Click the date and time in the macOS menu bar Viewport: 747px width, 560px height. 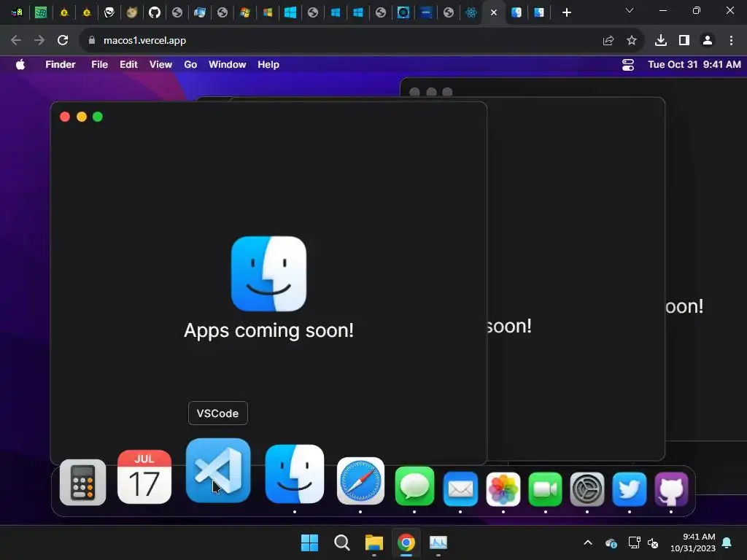coord(694,64)
